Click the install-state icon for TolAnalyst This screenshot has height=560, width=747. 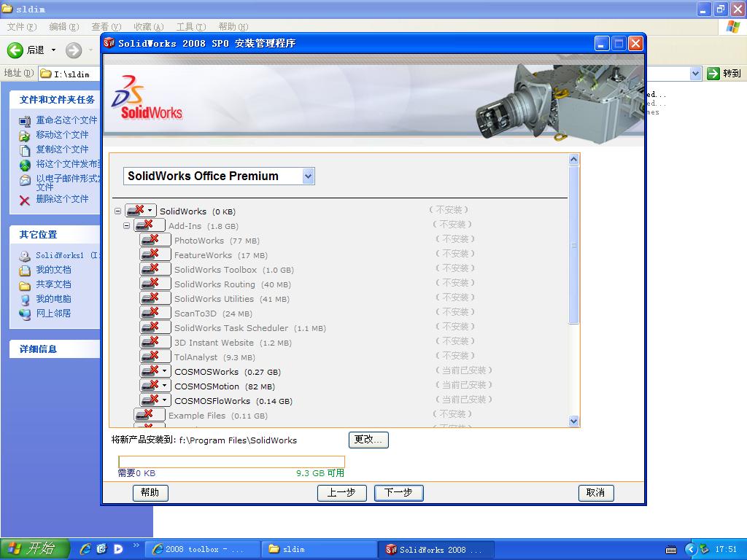(155, 357)
